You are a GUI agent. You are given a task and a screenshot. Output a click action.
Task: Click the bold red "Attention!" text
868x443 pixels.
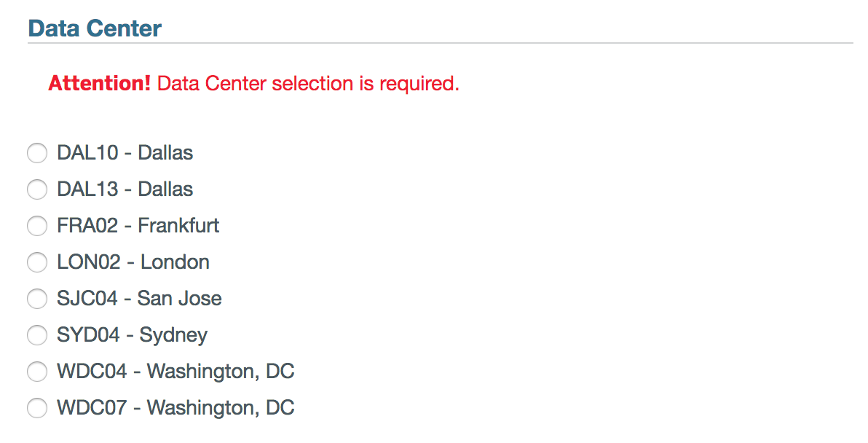99,84
